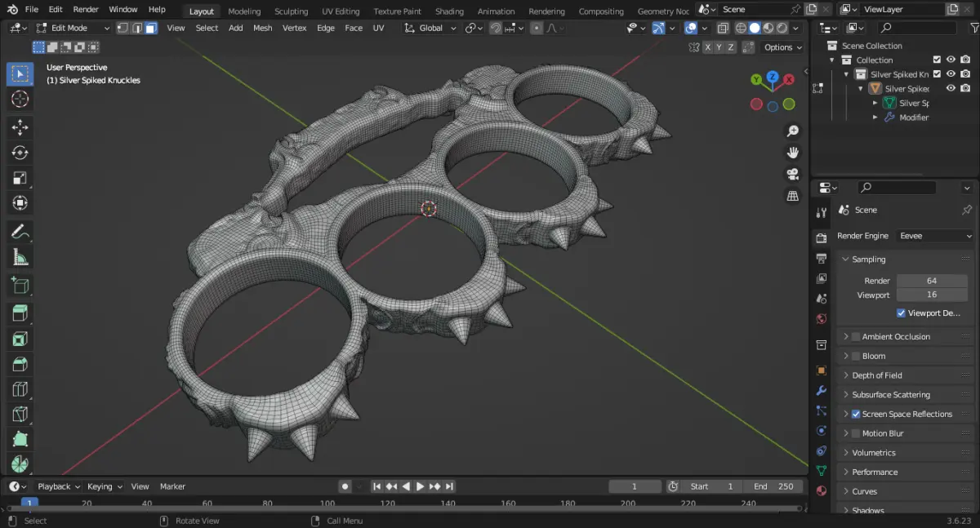Open the Render Engine Eevee dropdown
This screenshot has height=528, width=980.
(935, 236)
